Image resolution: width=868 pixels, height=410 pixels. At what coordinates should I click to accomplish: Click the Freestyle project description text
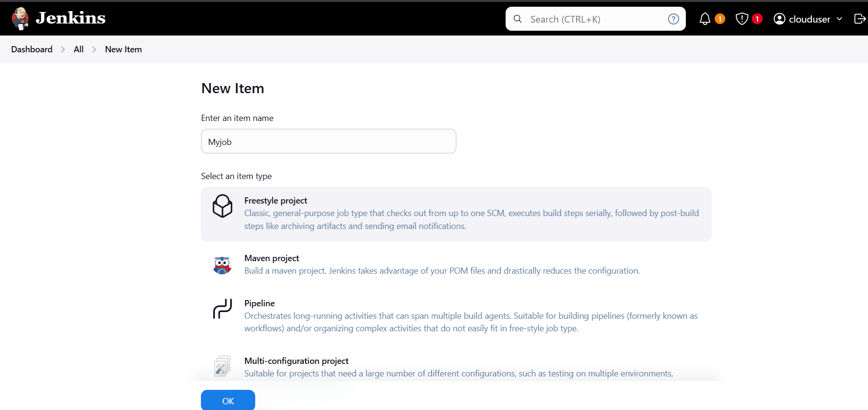[x=471, y=219]
